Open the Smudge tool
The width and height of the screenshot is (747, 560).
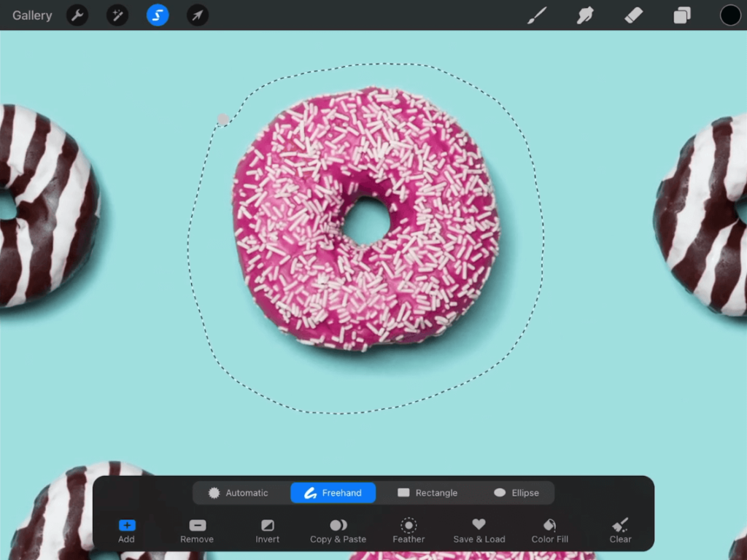click(585, 15)
